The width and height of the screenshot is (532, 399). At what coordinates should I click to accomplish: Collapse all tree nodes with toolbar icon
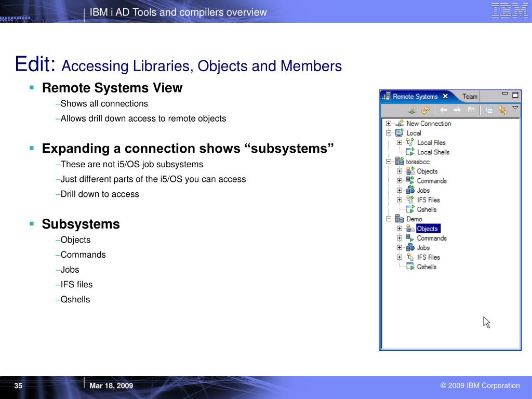point(489,110)
